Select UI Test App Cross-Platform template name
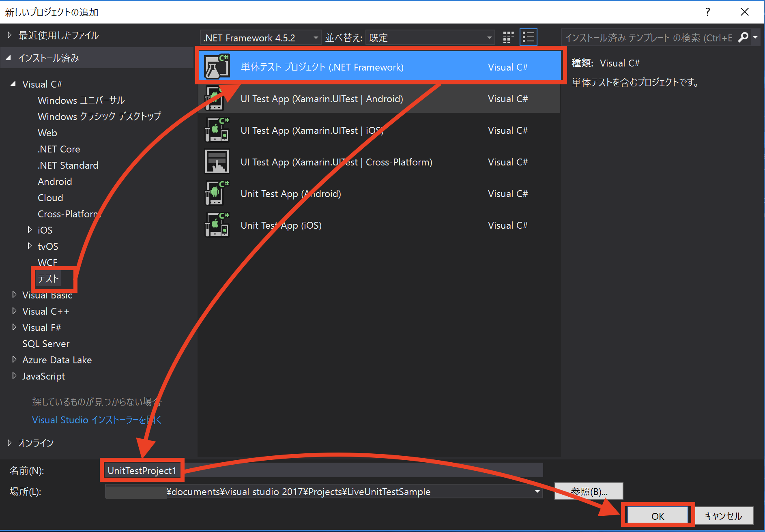Screen dimensions: 765x532 pyautogui.click(x=336, y=162)
